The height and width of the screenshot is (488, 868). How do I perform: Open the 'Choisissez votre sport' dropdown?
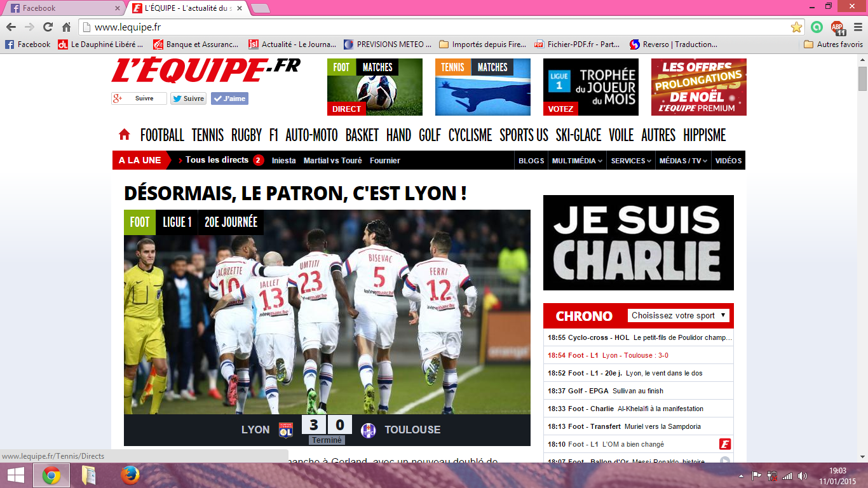(x=678, y=316)
